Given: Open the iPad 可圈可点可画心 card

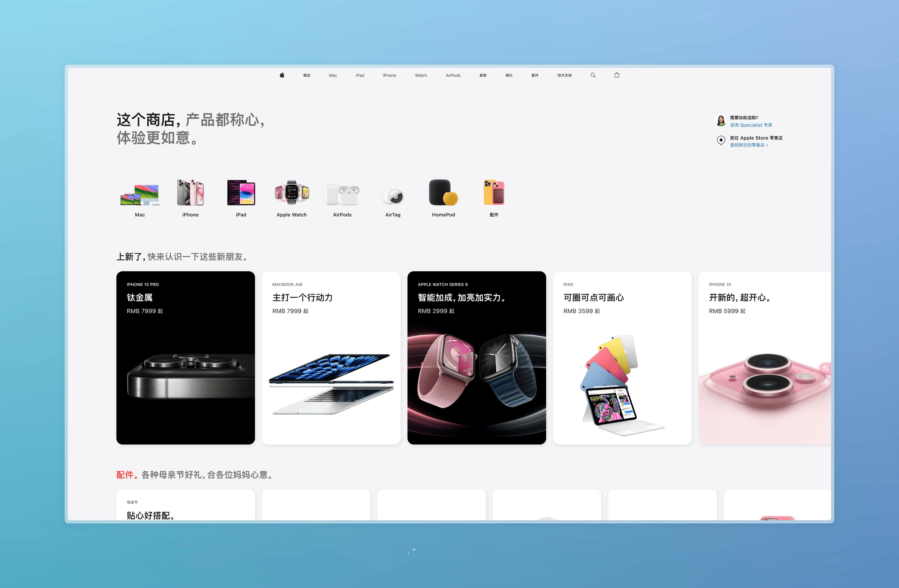Looking at the screenshot, I should pos(622,358).
